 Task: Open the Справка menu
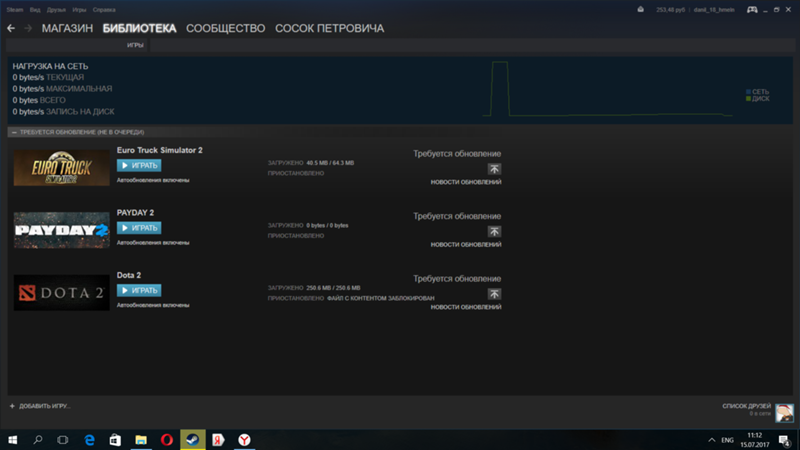(x=104, y=10)
